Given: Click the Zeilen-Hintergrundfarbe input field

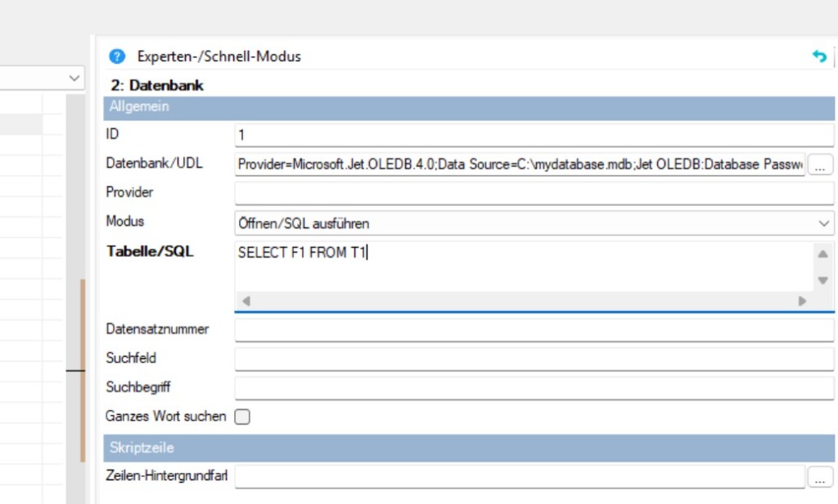Looking at the screenshot, I should (520, 475).
